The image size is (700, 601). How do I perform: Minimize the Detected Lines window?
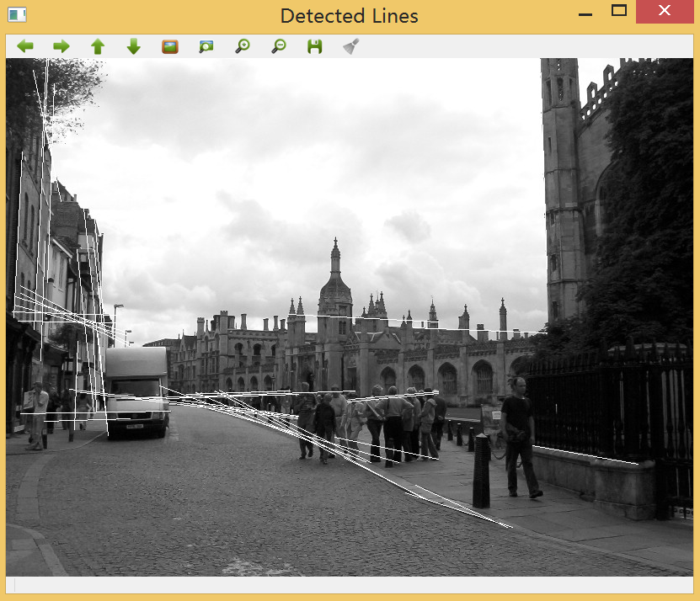click(585, 14)
